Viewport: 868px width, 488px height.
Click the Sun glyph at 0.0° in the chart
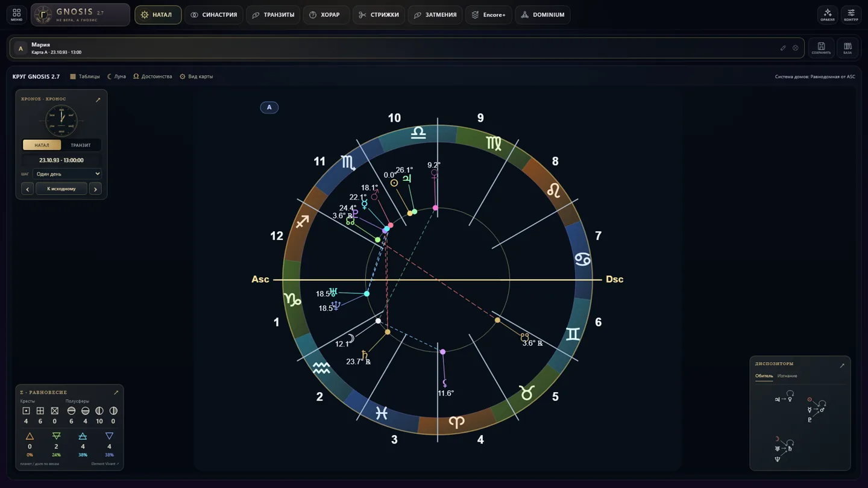pos(394,183)
